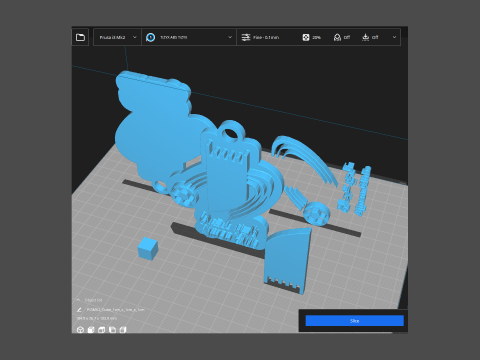Click the extruder 1 material icon
This screenshot has height=360, width=480.
click(151, 37)
